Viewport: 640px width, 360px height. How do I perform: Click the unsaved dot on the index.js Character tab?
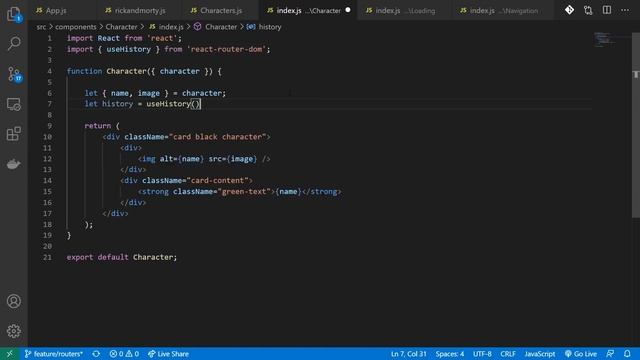point(348,10)
